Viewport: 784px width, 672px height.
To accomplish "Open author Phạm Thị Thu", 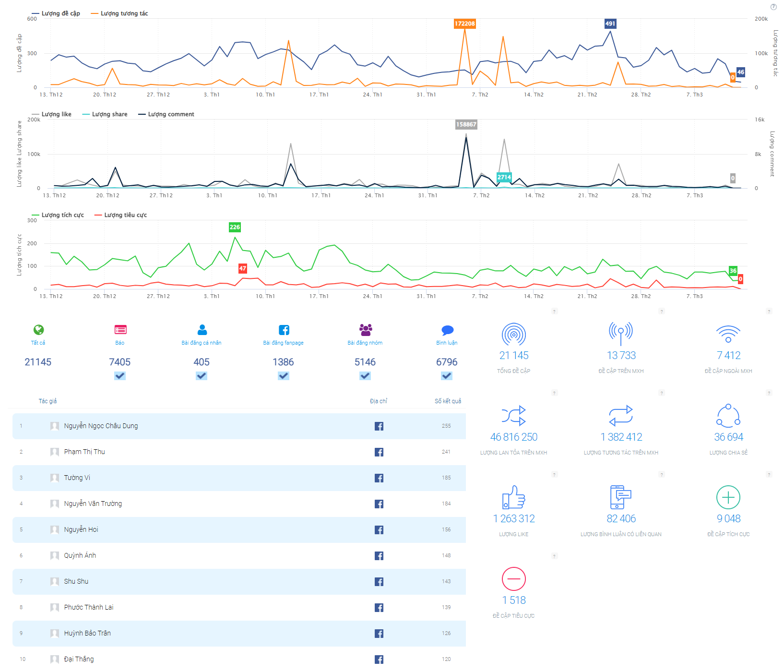I will pos(84,452).
